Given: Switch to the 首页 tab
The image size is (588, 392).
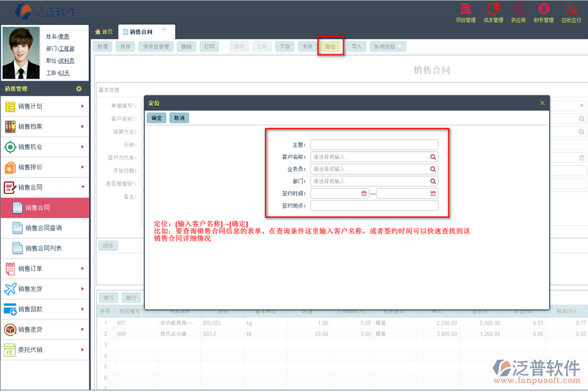Looking at the screenshot, I should coord(104,32).
